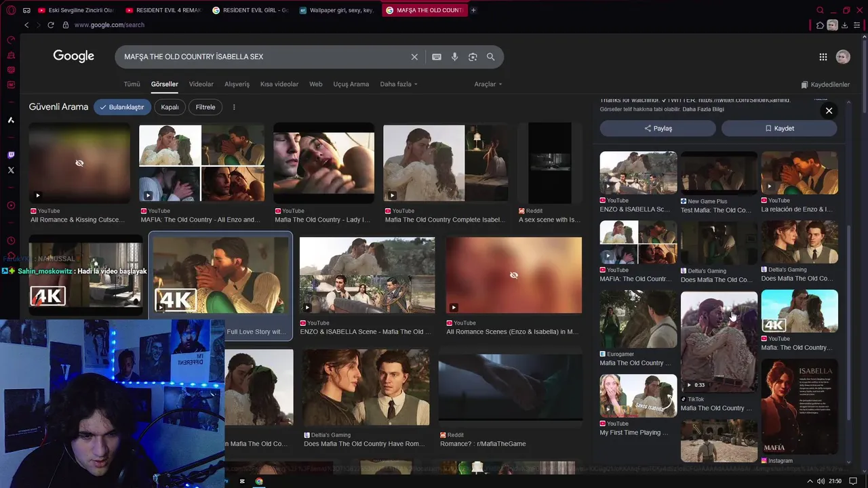Click the address bar showing www.google.com/search
The height and width of the screenshot is (488, 868).
[108, 25]
